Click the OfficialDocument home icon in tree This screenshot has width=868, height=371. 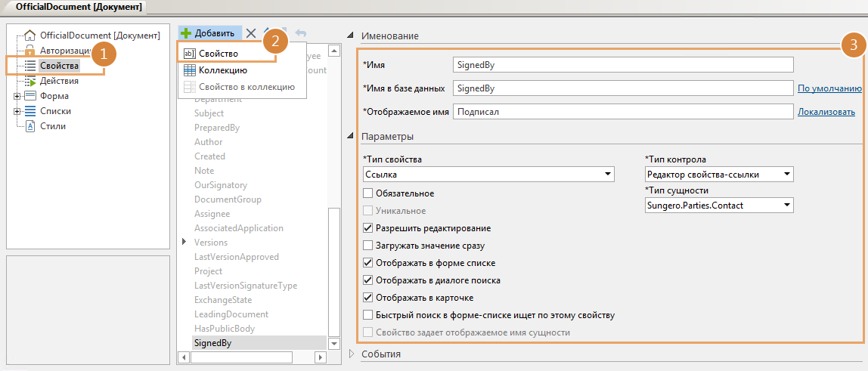tap(30, 36)
